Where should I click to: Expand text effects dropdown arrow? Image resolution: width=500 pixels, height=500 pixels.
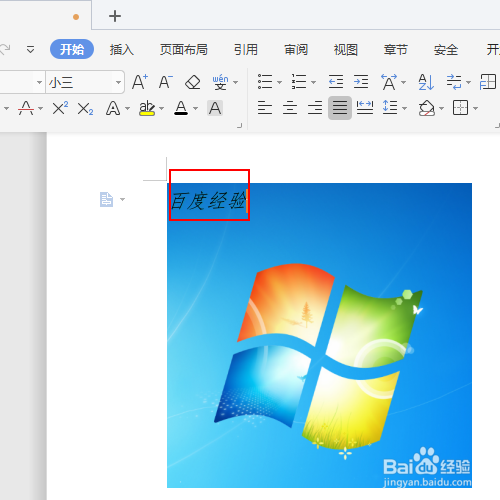coord(127,108)
